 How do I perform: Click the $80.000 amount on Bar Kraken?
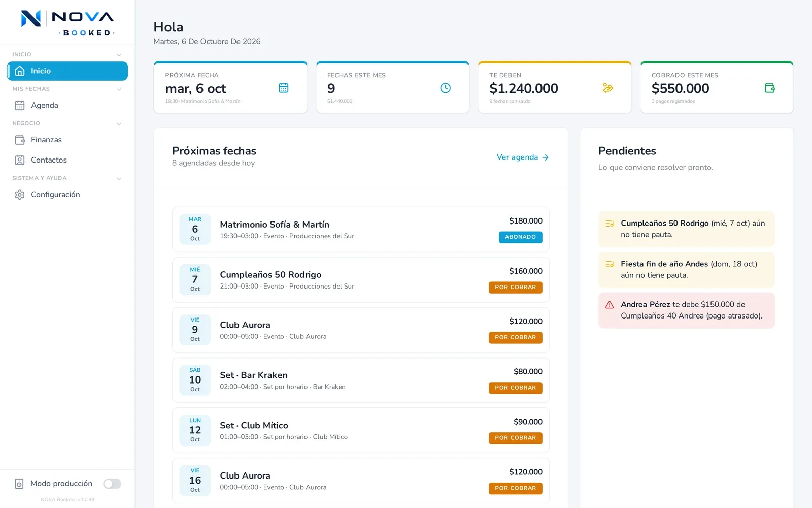(528, 372)
